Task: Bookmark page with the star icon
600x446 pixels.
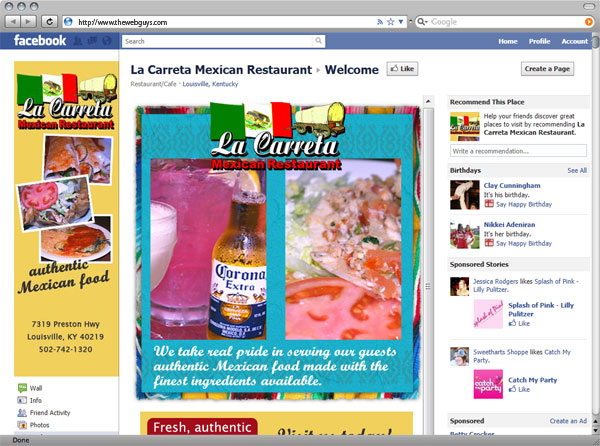Action: pos(390,22)
